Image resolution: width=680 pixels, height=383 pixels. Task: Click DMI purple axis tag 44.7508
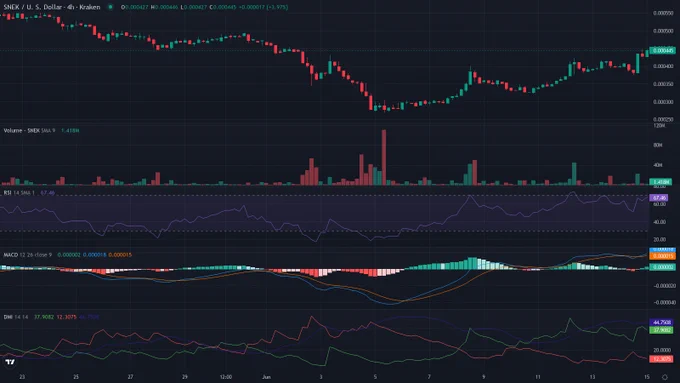point(661,322)
